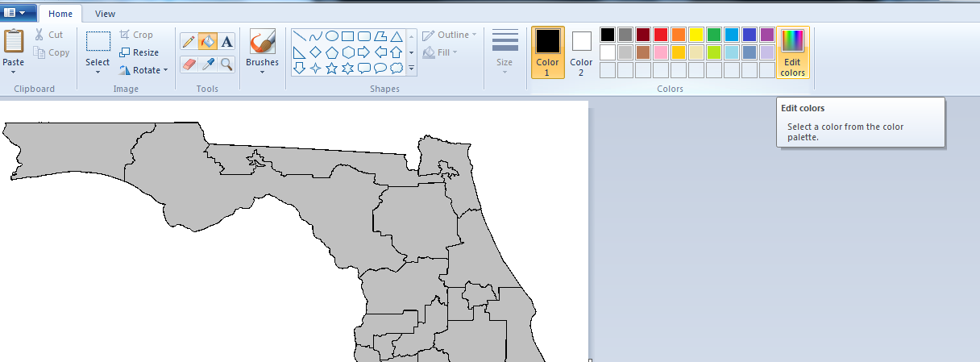Choose the Oval callout shape
Screen dimensions: 980x362
pyautogui.click(x=380, y=69)
